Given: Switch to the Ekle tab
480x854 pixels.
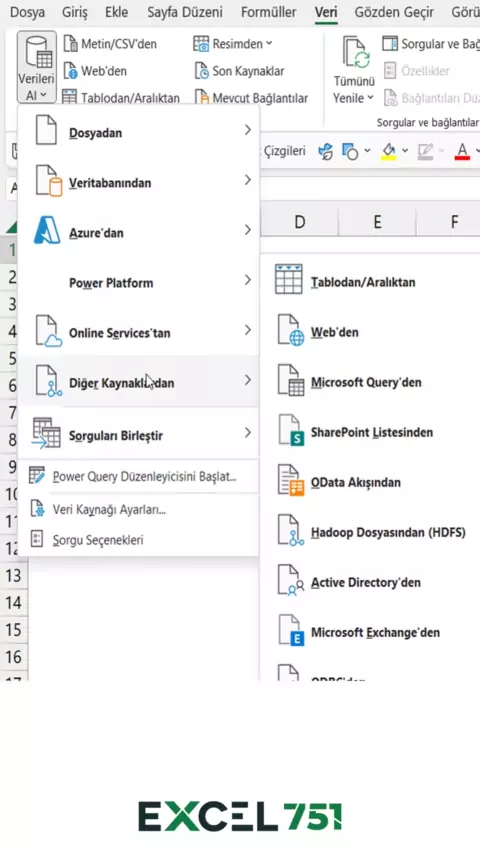Looking at the screenshot, I should 117,12.
